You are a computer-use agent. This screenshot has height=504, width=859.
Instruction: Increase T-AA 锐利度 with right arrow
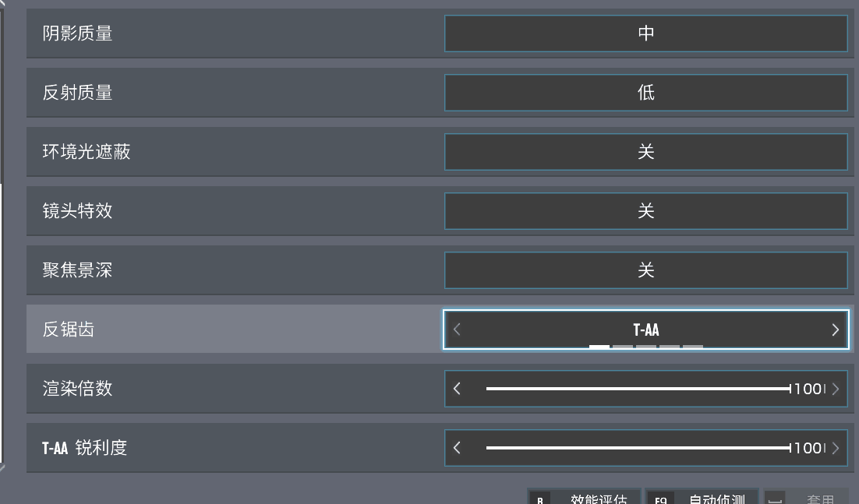click(x=836, y=448)
